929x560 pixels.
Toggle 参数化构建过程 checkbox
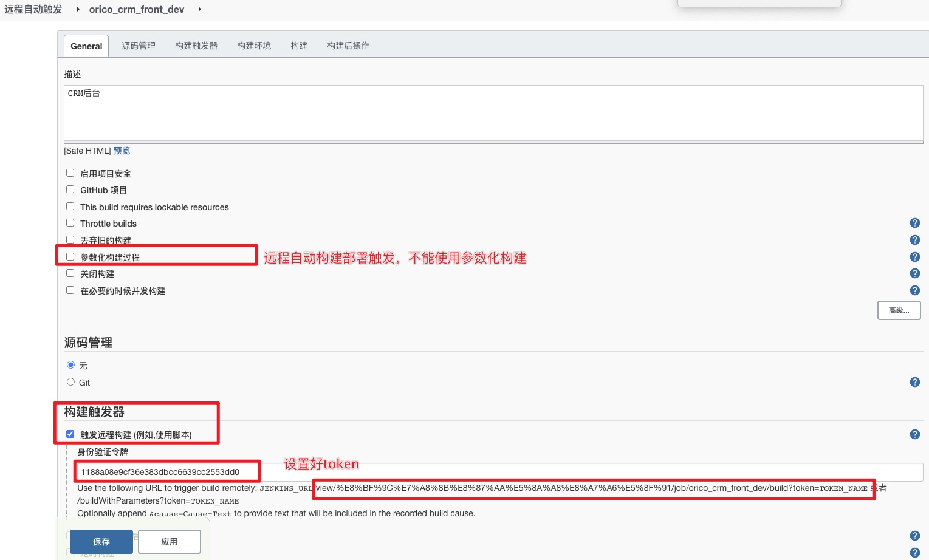pos(70,257)
